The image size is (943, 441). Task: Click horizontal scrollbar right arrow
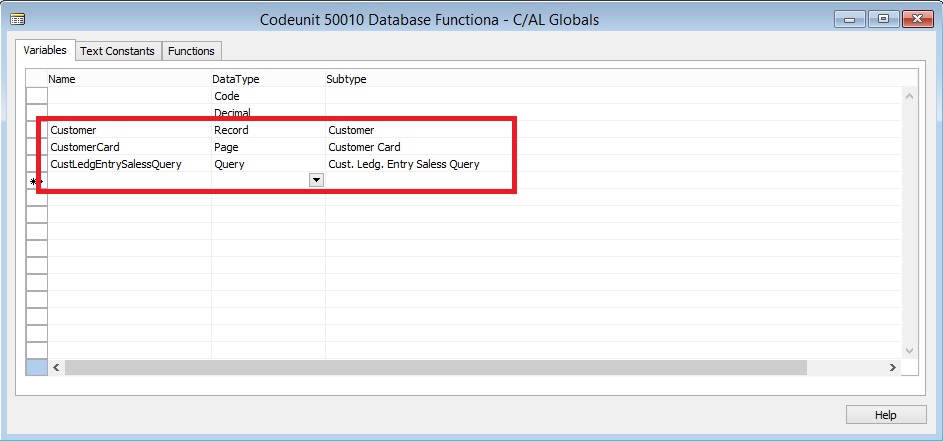(892, 368)
